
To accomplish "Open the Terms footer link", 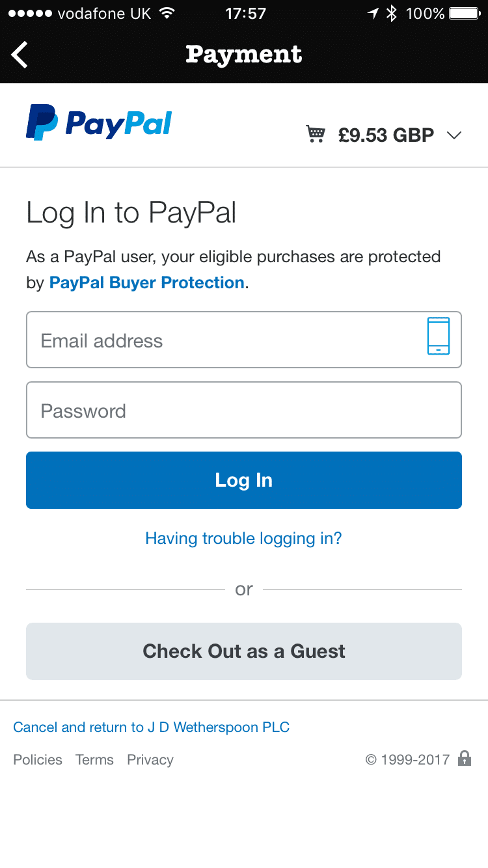I will pos(94,759).
